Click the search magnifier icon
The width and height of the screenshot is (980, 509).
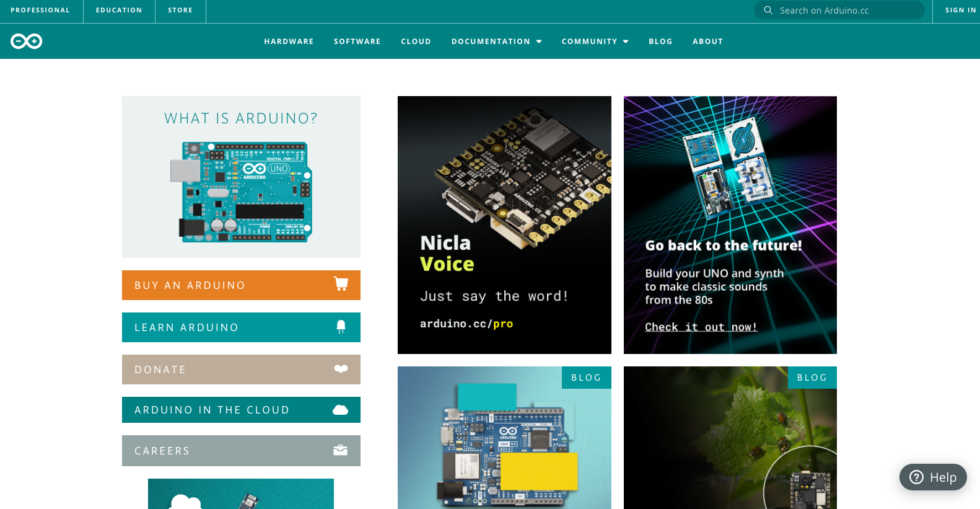pos(768,11)
